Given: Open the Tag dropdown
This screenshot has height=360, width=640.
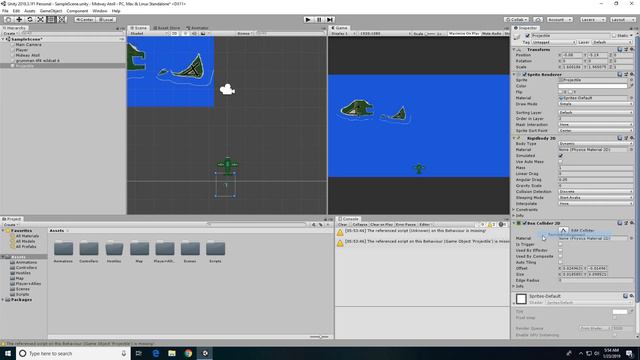Looking at the screenshot, I should pyautogui.click(x=553, y=42).
